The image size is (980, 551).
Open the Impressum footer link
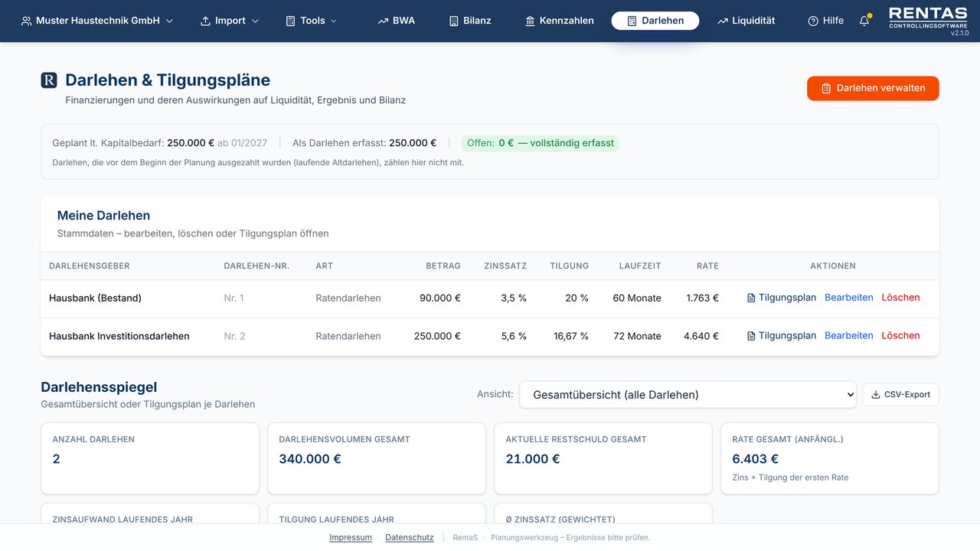tap(351, 537)
